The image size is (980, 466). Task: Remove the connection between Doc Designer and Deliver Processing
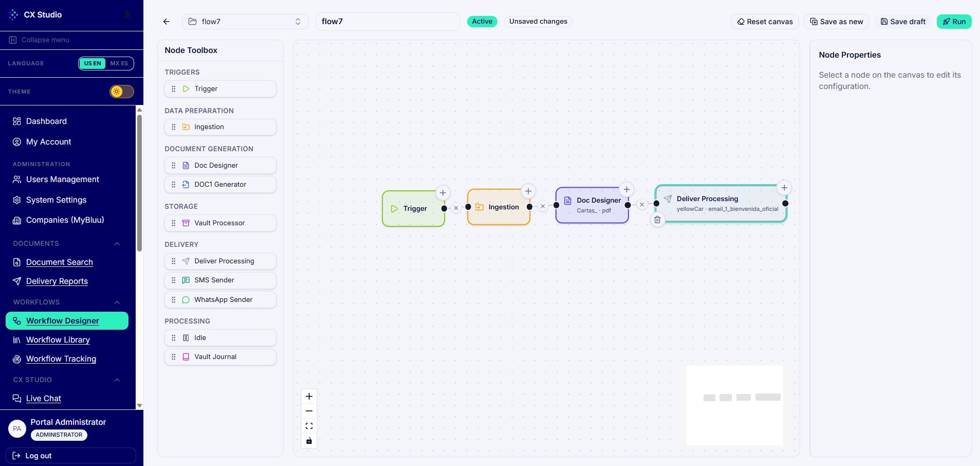click(x=642, y=205)
